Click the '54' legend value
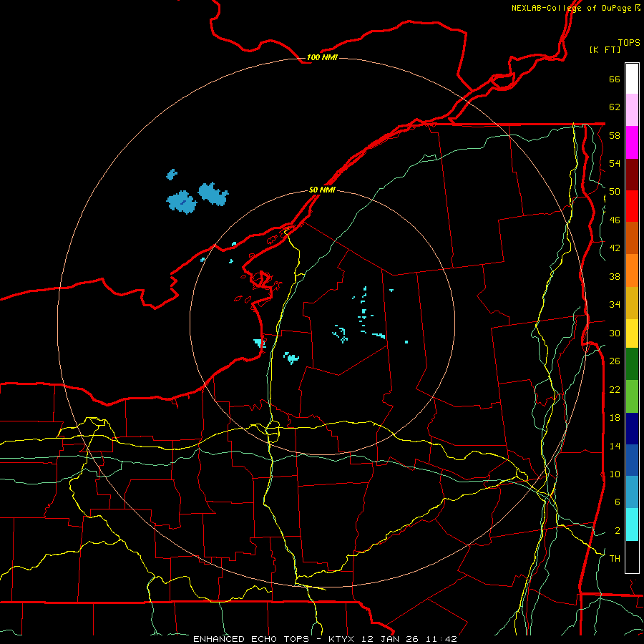 (615, 163)
